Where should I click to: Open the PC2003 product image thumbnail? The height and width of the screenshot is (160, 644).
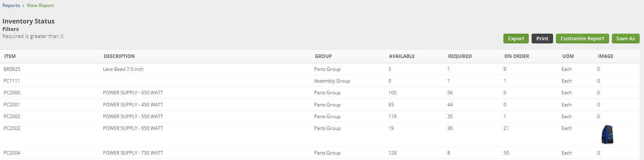coord(607,135)
